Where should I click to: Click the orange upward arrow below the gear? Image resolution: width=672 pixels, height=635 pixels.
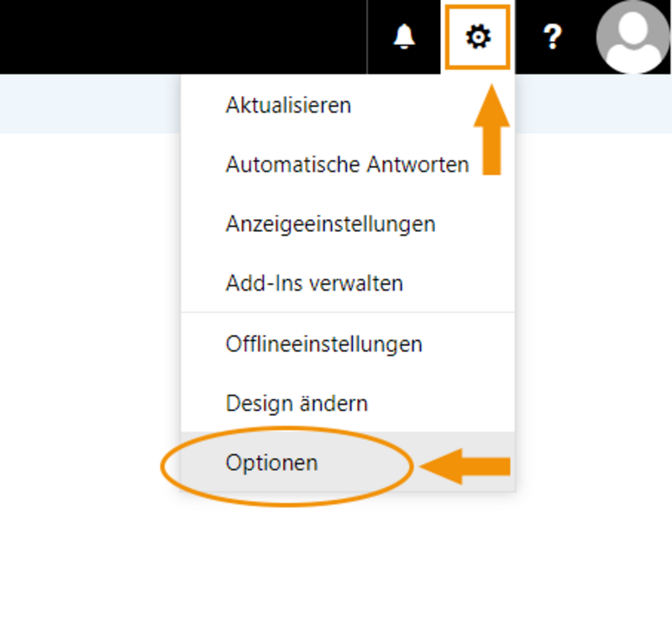pyautogui.click(x=491, y=129)
